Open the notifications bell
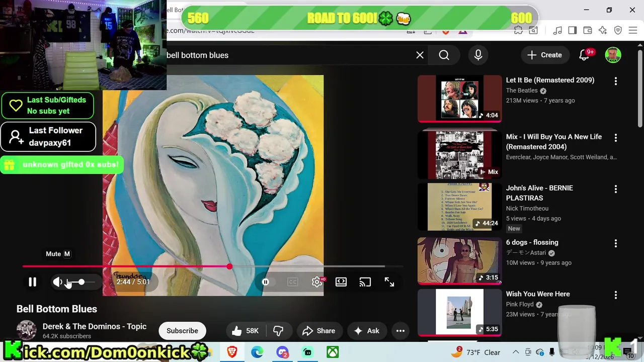The width and height of the screenshot is (644, 362). click(x=584, y=55)
